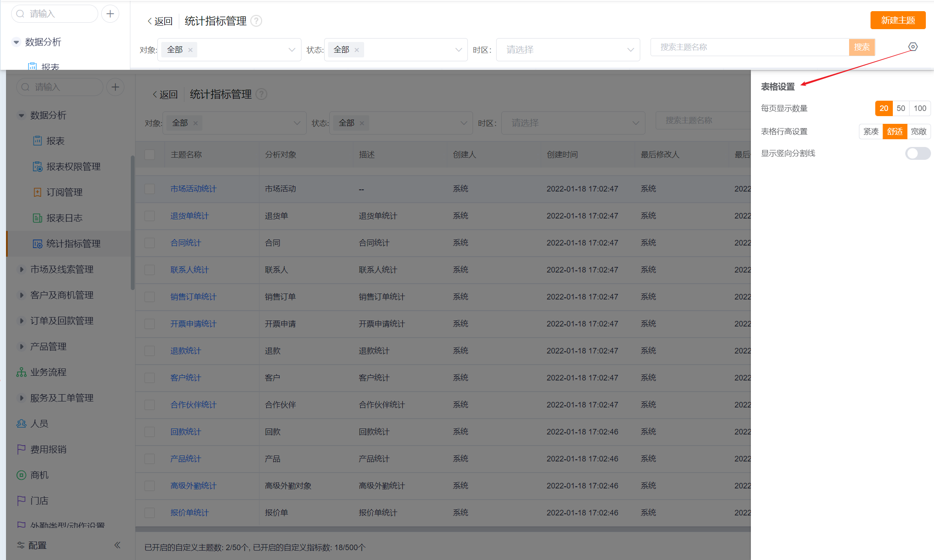Screen dimensions: 934x560
Task: Open the 市场活动统计 topic link
Action: coord(193,189)
